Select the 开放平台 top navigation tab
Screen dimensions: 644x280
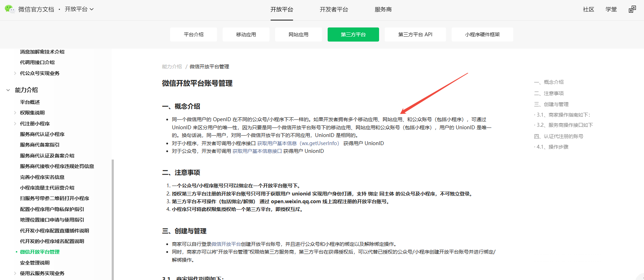[282, 10]
